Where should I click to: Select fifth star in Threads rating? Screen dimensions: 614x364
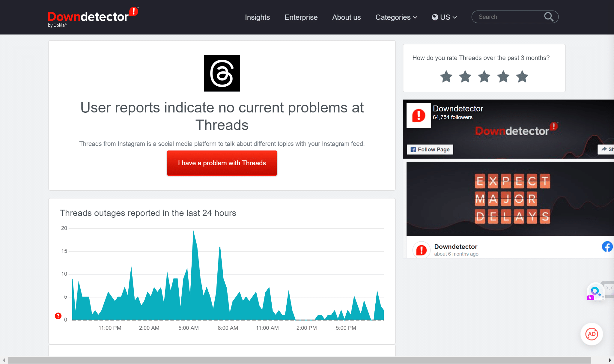pos(522,76)
